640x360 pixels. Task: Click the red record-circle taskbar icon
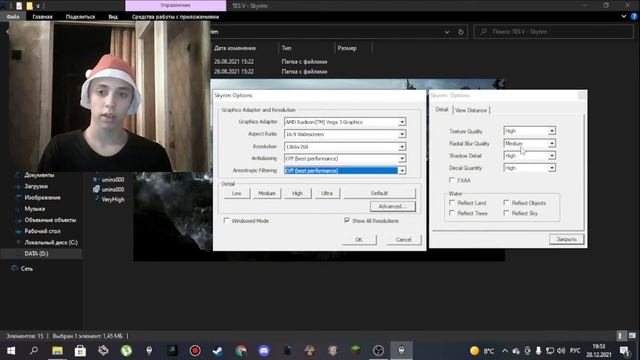tap(195, 351)
